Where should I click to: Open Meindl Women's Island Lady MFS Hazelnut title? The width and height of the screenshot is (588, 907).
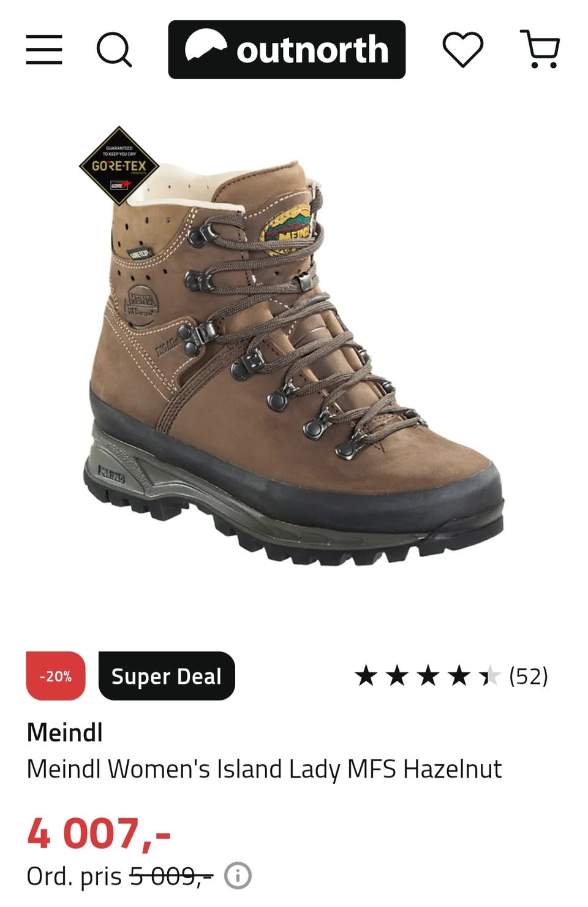tap(264, 769)
